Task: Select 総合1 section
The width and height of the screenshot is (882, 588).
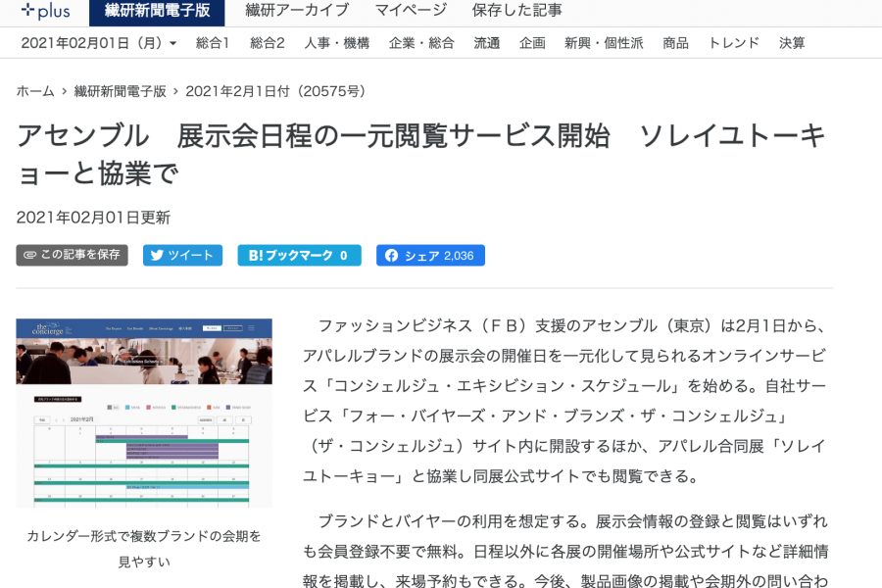Action: [x=212, y=43]
